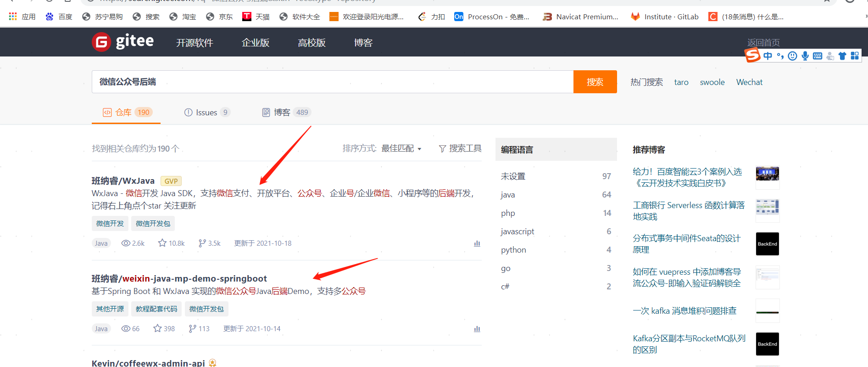
Task: Click star count 10.8k for WxJava
Action: (x=171, y=243)
